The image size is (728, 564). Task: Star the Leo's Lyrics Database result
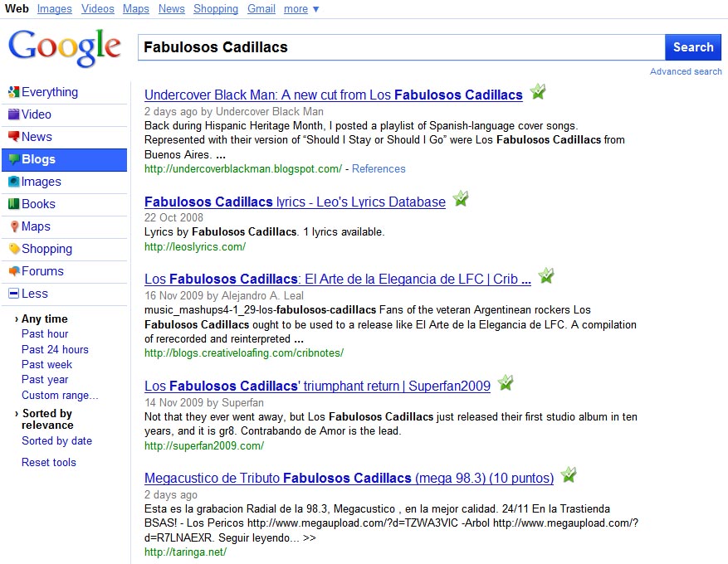coord(461,198)
